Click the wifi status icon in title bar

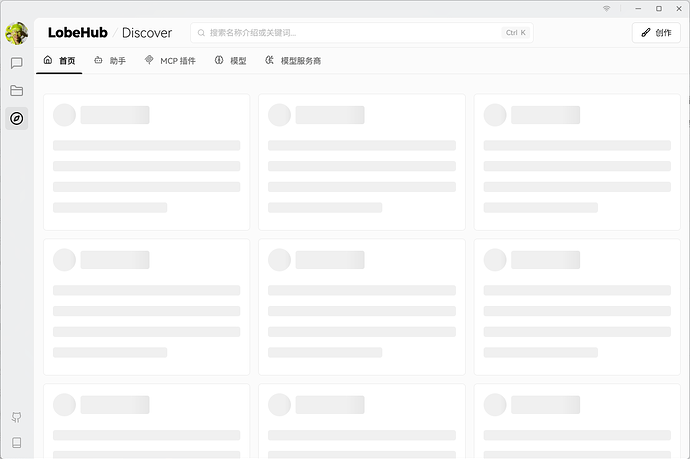click(606, 9)
